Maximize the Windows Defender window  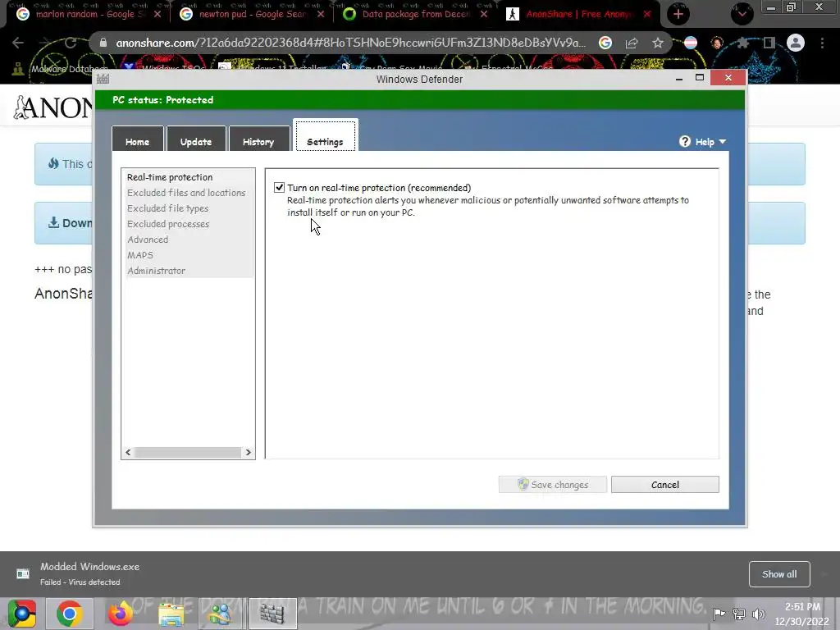pyautogui.click(x=700, y=78)
